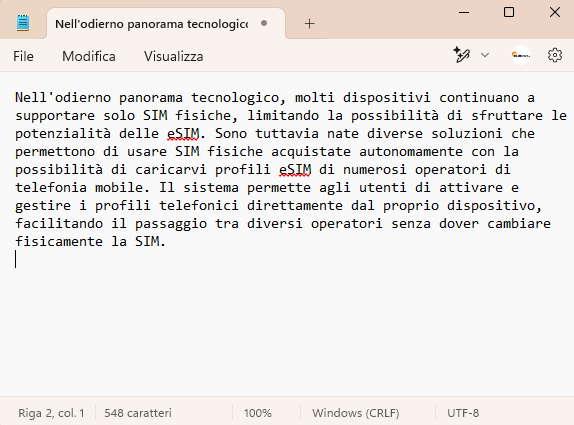Image resolution: width=574 pixels, height=425 pixels.
Task: Click the 100% zoom level indicator
Action: click(x=258, y=413)
